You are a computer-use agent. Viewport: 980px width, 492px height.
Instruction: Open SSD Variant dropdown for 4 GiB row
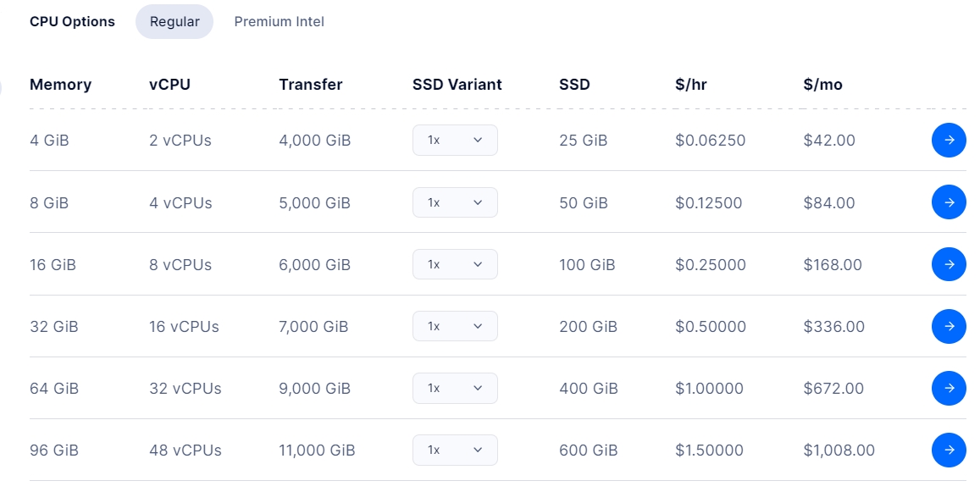click(x=455, y=141)
